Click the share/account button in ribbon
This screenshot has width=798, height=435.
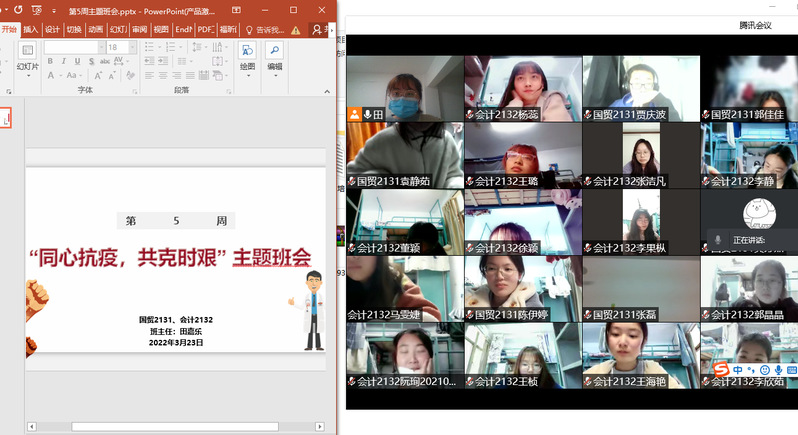tap(317, 30)
